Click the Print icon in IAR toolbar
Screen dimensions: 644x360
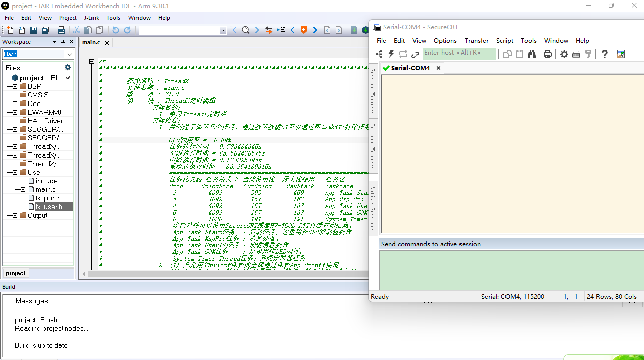pos(61,30)
